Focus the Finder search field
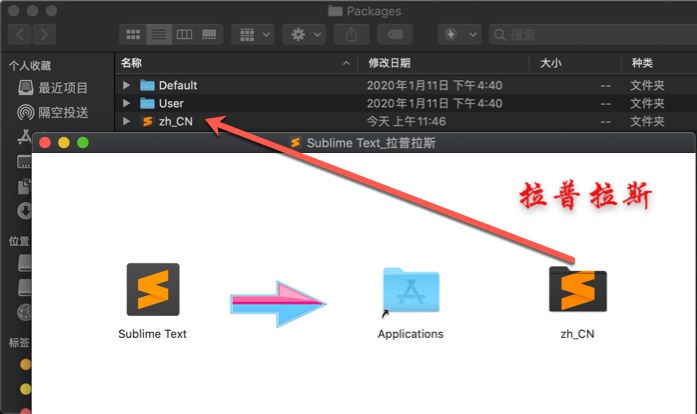This screenshot has height=414, width=697. (x=593, y=34)
